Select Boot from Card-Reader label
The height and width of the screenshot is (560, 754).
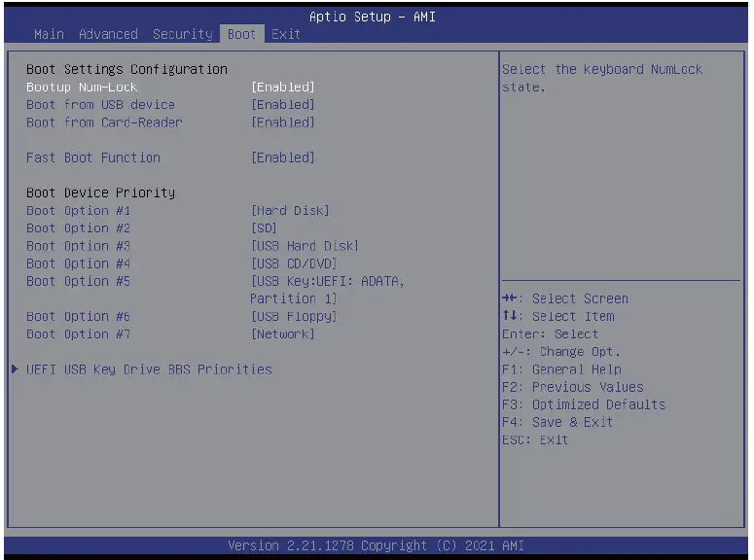104,122
